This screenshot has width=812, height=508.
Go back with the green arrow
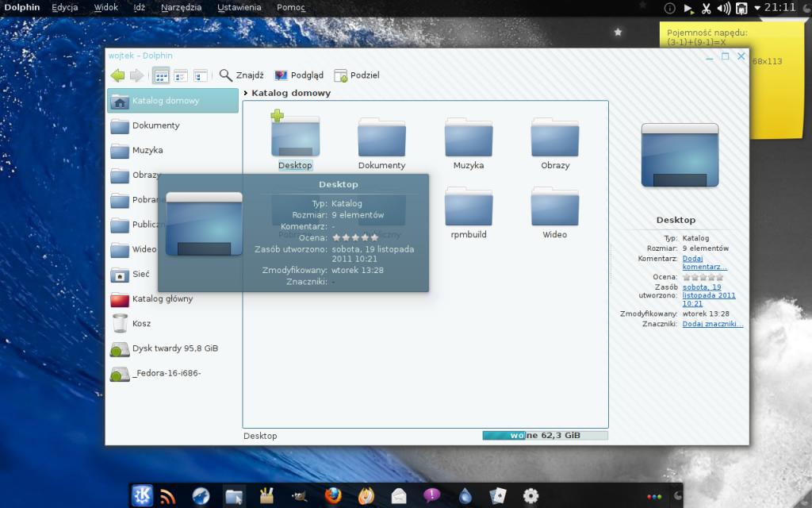tap(117, 75)
